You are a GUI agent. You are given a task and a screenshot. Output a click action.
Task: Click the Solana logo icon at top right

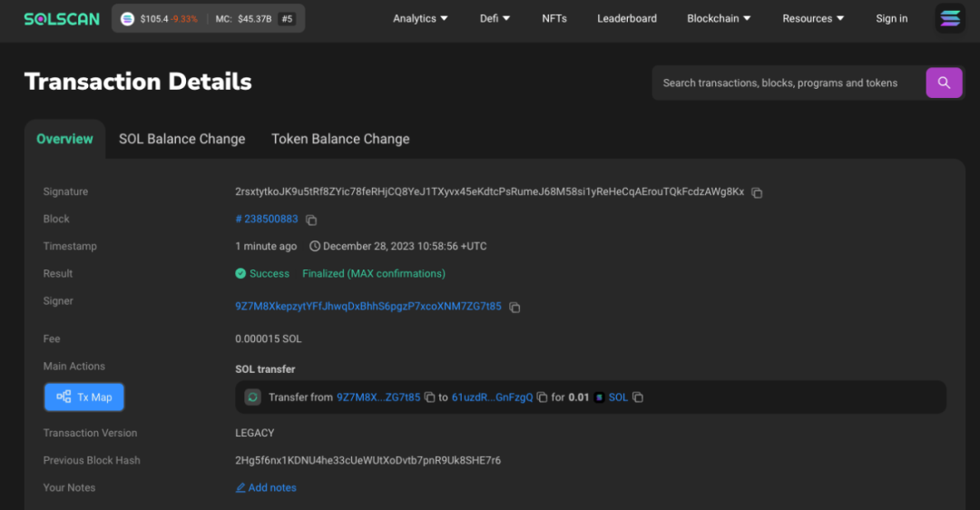pyautogui.click(x=950, y=18)
